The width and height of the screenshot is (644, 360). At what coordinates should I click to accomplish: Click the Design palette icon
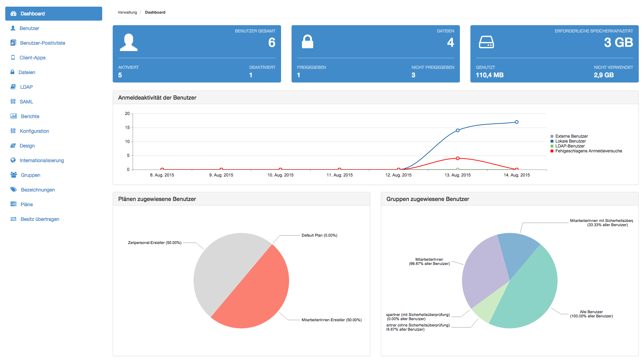[x=13, y=145]
